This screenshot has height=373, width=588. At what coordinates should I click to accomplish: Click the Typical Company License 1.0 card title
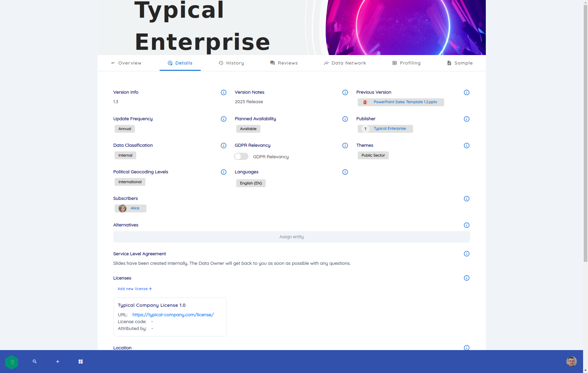point(152,305)
